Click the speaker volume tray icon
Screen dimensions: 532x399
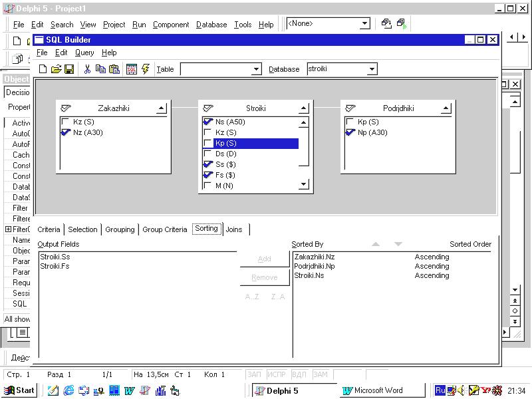[460, 390]
